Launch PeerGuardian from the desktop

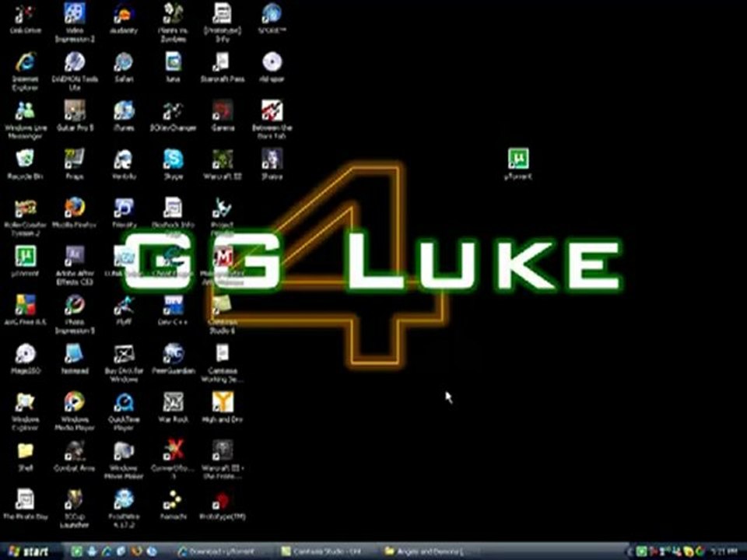pyautogui.click(x=173, y=359)
